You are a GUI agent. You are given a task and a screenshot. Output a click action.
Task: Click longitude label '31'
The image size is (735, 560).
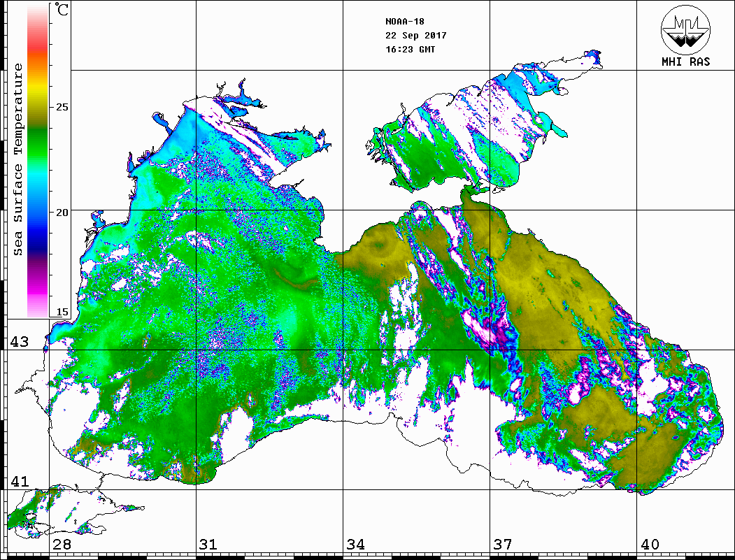(x=208, y=545)
